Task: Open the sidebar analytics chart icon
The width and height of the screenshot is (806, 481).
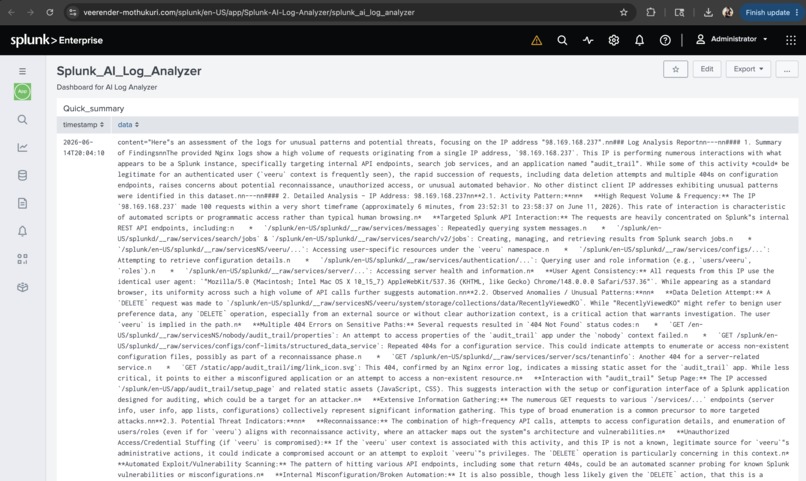Action: pos(22,147)
